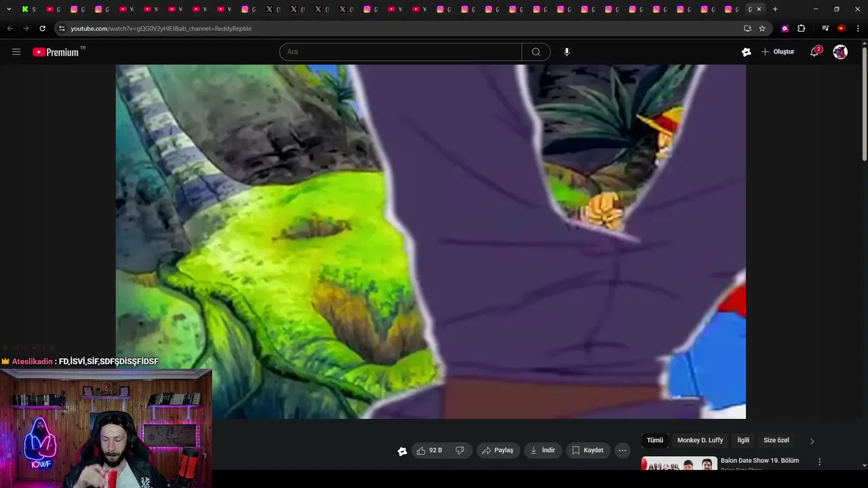The image size is (868, 488).
Task: Start voice search with the microphone
Action: click(x=567, y=52)
